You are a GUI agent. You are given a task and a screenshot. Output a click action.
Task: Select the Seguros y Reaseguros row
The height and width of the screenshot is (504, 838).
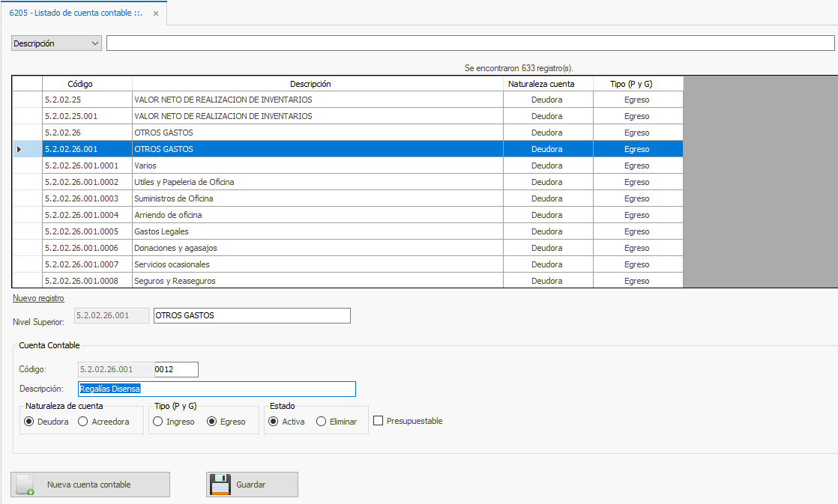175,281
